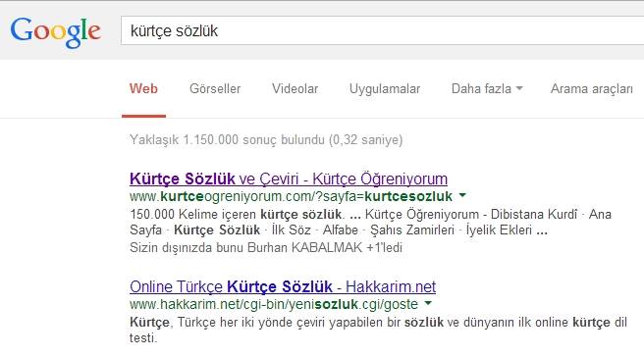Click the Burhan KABALMAK +1'ledi annotation

[x=266, y=248]
